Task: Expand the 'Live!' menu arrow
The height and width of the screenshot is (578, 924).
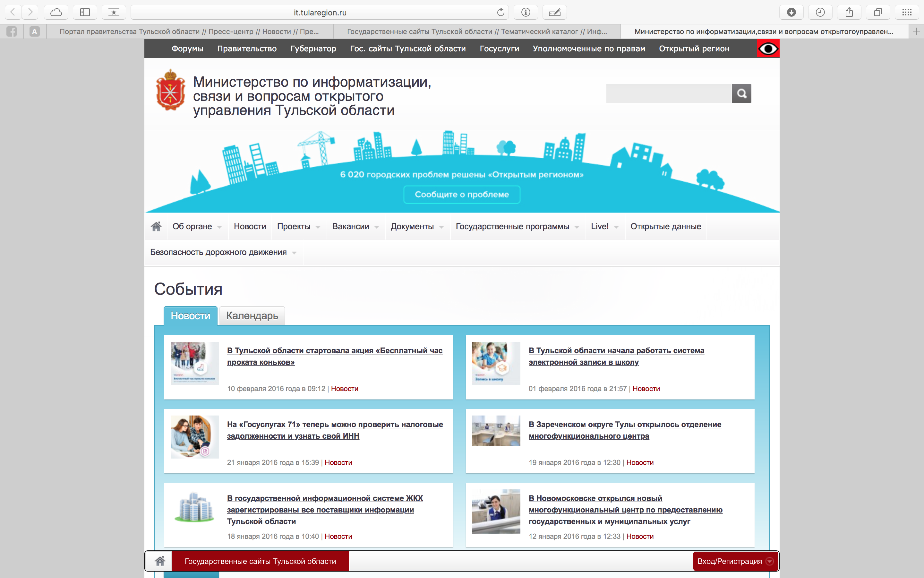Action: (x=616, y=227)
